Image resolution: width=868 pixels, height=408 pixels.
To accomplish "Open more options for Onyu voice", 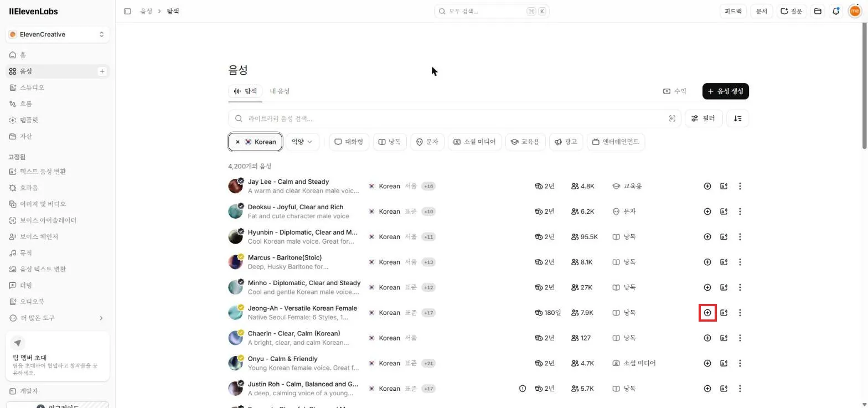I will click(x=740, y=363).
